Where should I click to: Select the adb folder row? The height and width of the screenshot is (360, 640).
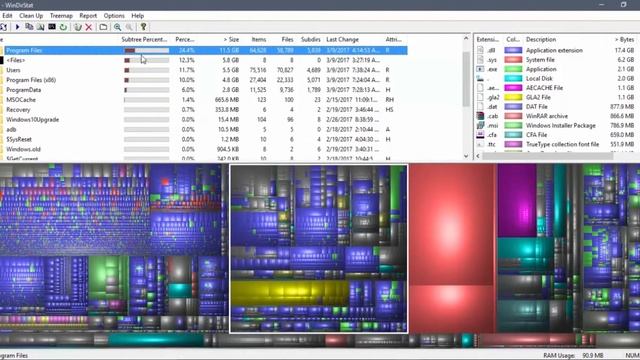pyautogui.click(x=204, y=129)
